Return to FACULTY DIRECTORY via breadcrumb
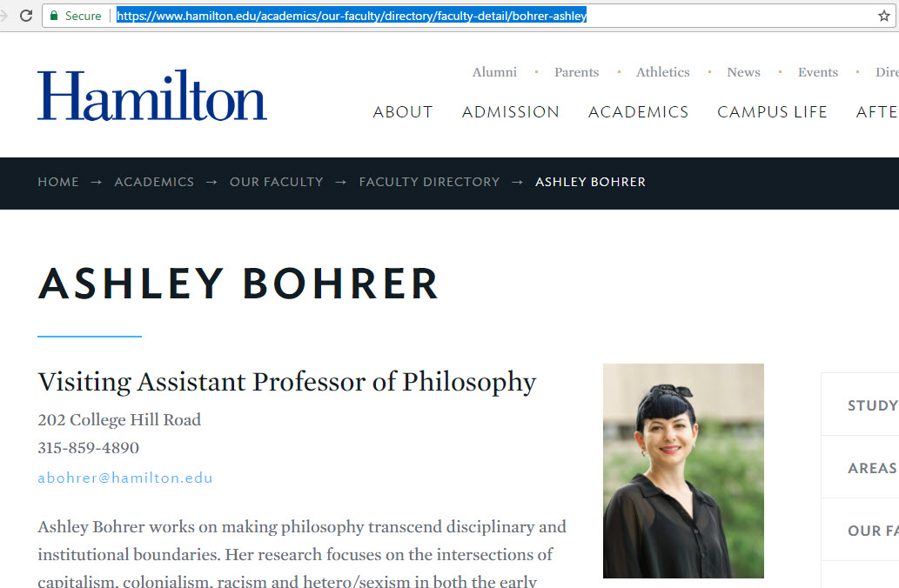The height and width of the screenshot is (588, 899). pos(429,182)
